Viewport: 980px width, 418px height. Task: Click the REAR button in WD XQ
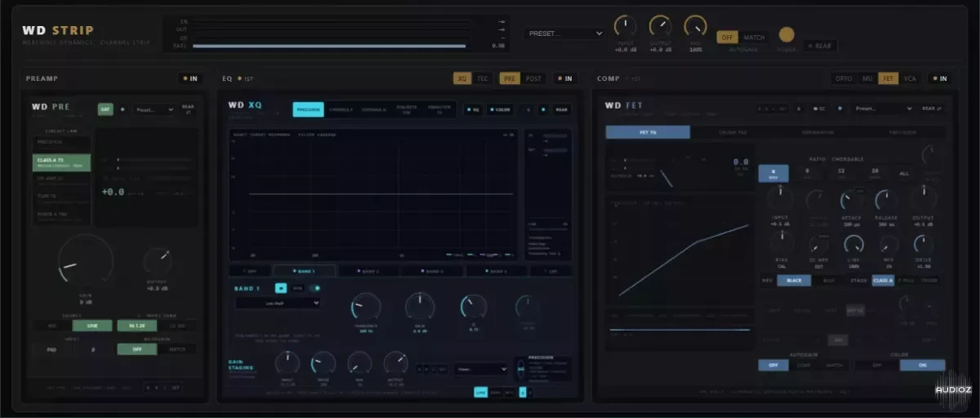coord(561,109)
